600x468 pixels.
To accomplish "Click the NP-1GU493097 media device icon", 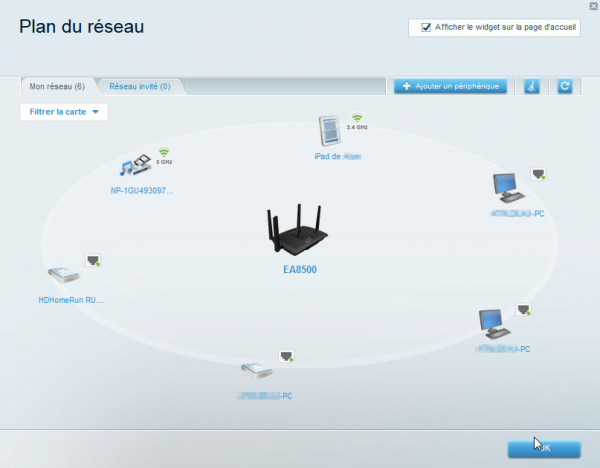I will tap(135, 165).
